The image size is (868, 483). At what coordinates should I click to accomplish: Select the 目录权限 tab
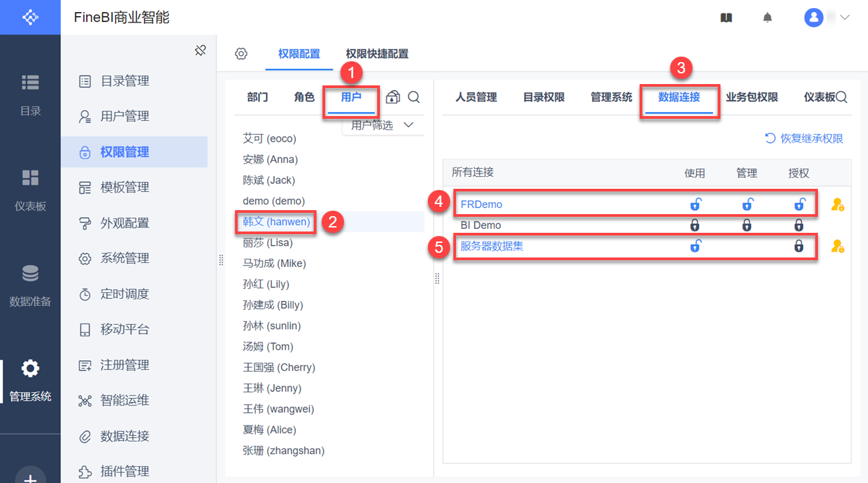[544, 97]
